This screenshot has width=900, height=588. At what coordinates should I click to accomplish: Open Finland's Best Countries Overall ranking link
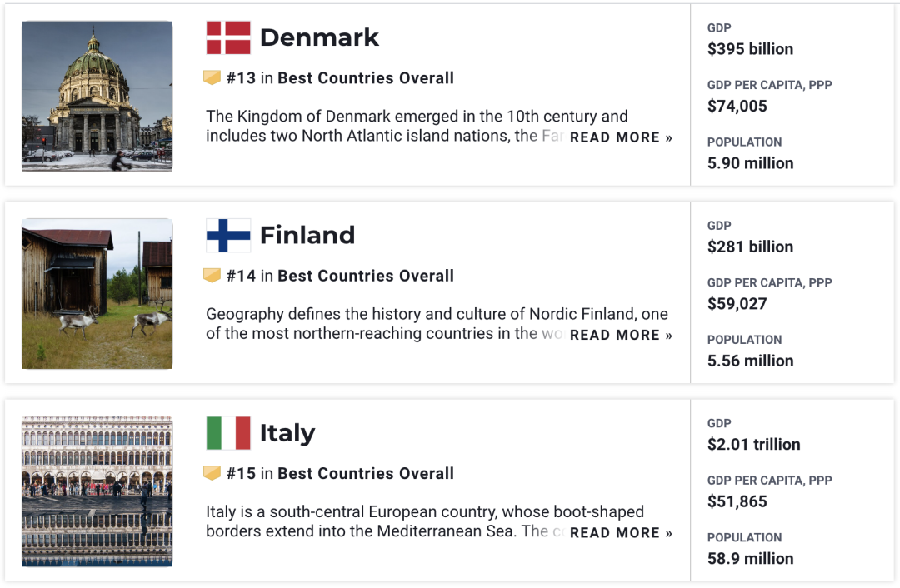tap(366, 276)
